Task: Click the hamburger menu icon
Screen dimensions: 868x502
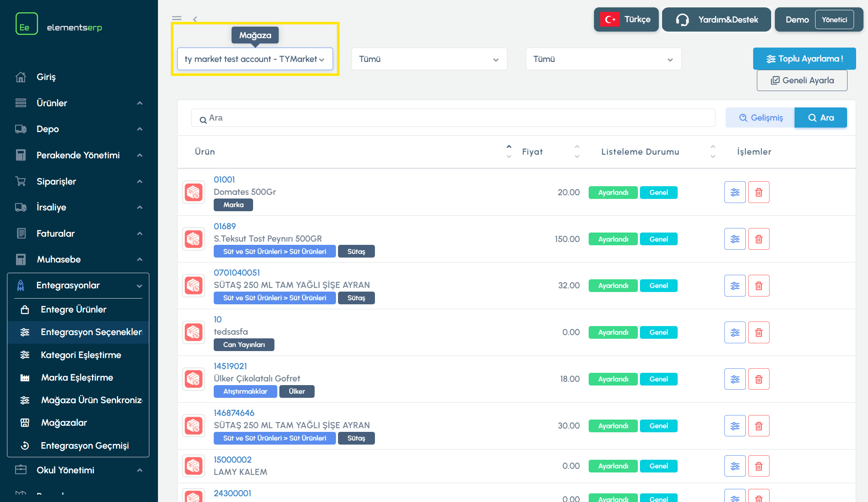Action: [177, 18]
